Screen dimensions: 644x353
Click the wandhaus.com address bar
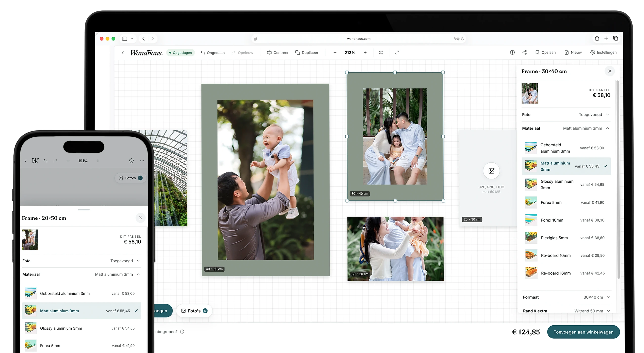(x=359, y=39)
